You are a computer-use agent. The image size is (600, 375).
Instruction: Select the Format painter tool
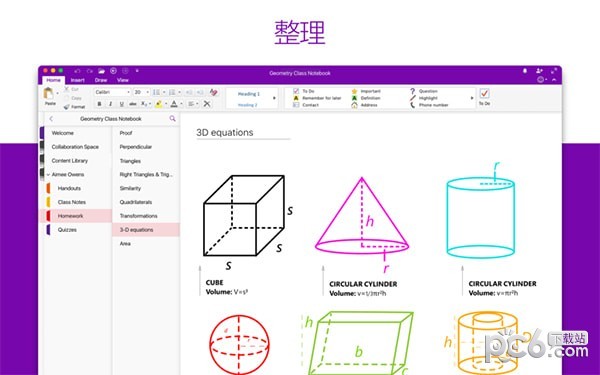[x=75, y=107]
